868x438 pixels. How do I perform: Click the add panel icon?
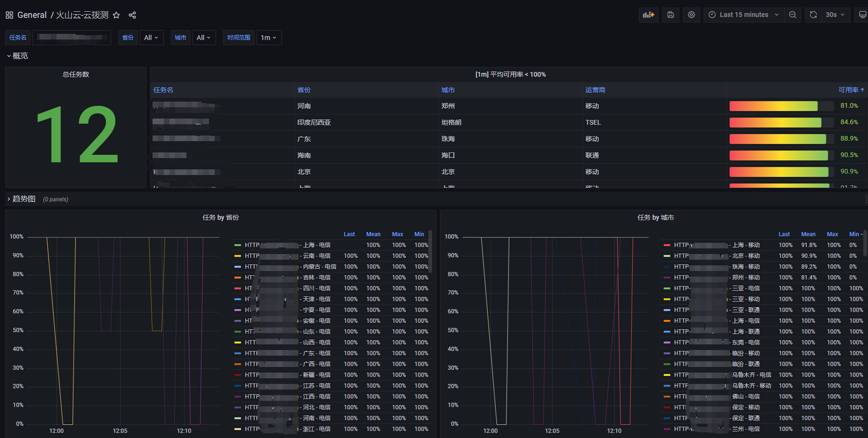(648, 15)
